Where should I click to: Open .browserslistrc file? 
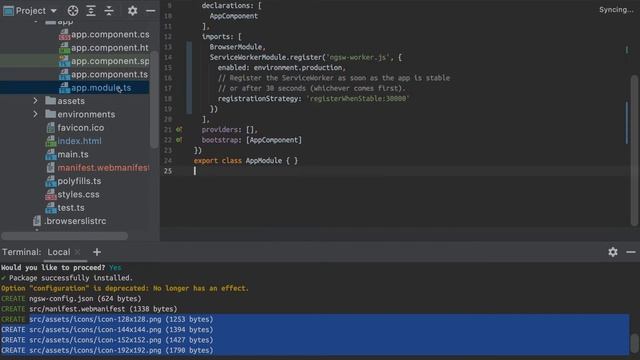[75, 221]
